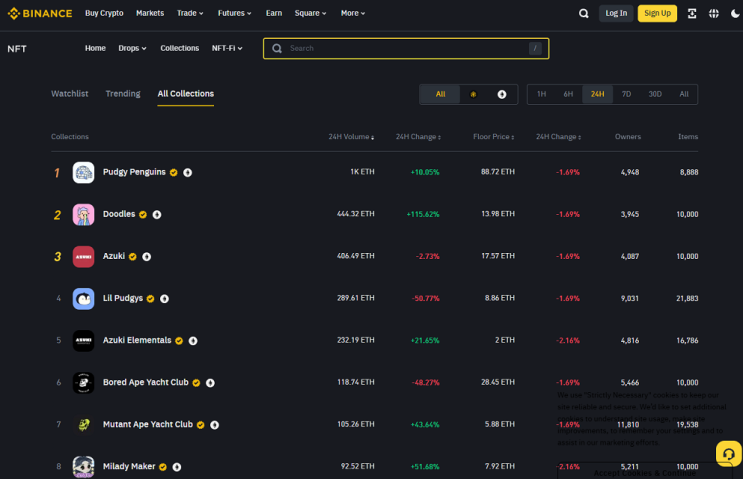Image resolution: width=743 pixels, height=479 pixels.
Task: Open the Markets page
Action: pos(150,13)
